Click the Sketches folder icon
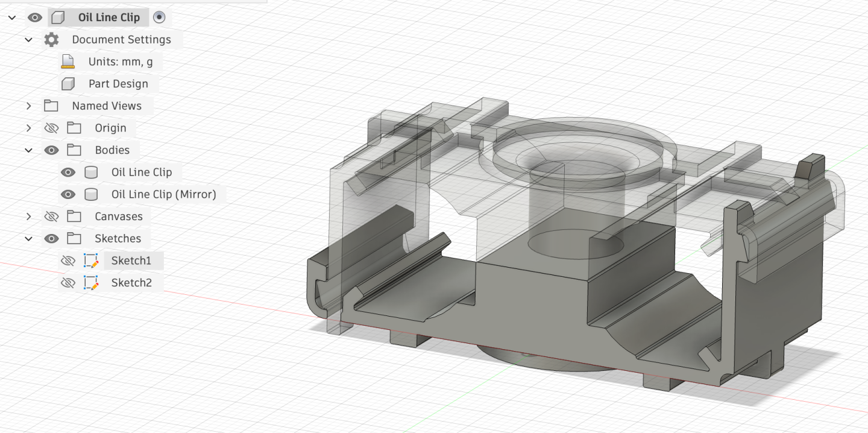868x433 pixels. [74, 239]
